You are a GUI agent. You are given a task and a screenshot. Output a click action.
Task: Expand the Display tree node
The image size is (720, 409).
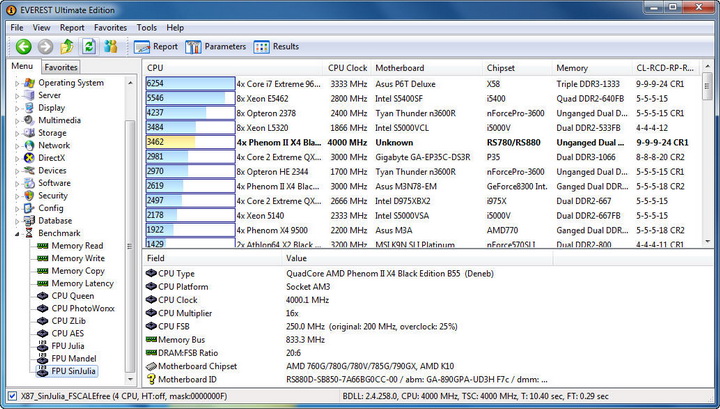pos(17,108)
